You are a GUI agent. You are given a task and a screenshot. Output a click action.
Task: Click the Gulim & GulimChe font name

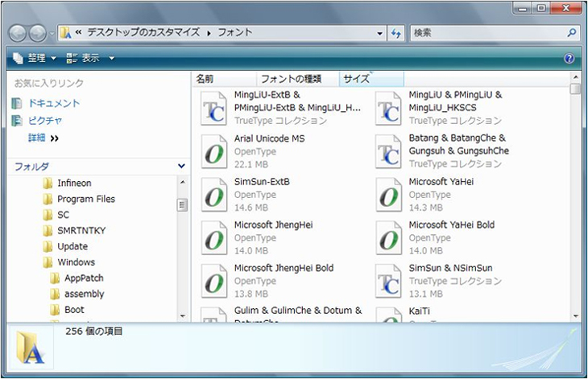(x=298, y=311)
